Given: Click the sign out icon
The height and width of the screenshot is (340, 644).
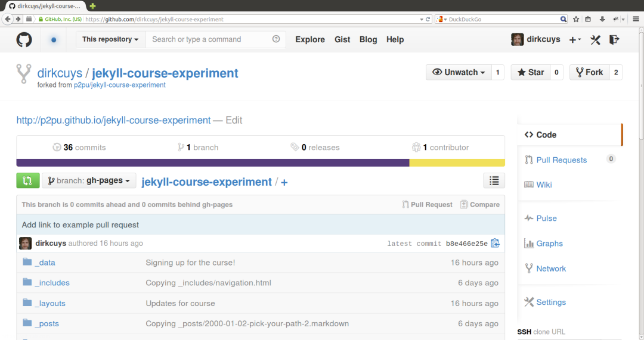Looking at the screenshot, I should point(614,40).
